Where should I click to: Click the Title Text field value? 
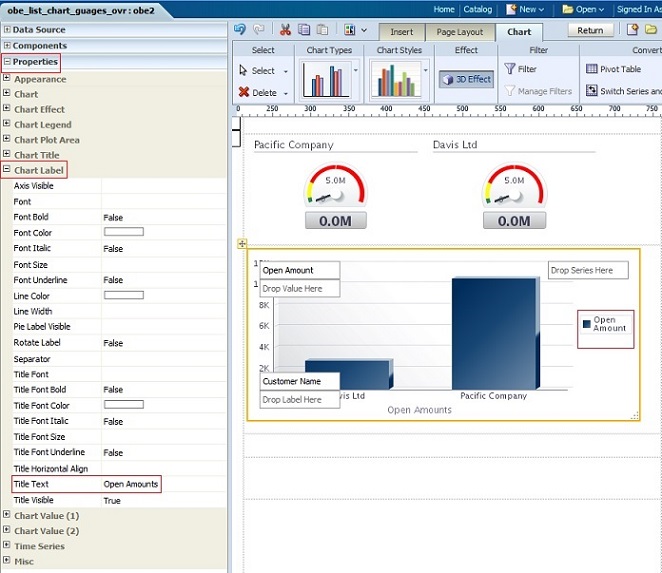130,484
